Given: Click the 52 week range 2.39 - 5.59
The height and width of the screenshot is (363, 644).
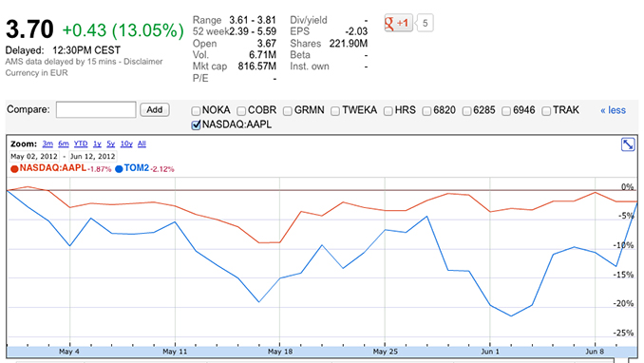Looking at the screenshot, I should 253,31.
